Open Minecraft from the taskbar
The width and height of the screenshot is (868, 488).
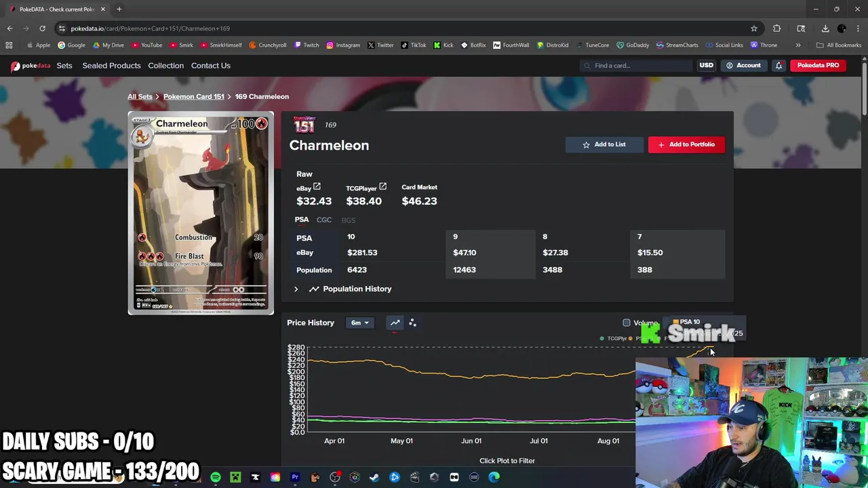pyautogui.click(x=235, y=477)
